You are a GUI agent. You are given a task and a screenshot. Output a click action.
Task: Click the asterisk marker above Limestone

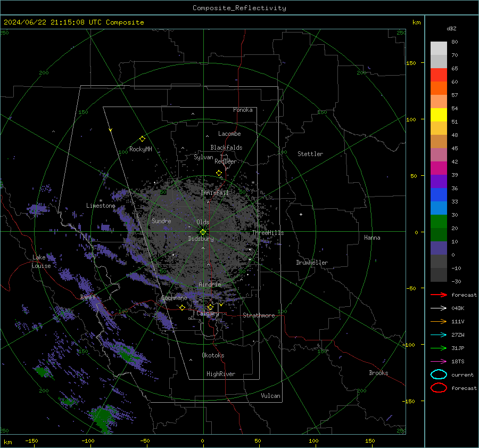[x=101, y=201]
